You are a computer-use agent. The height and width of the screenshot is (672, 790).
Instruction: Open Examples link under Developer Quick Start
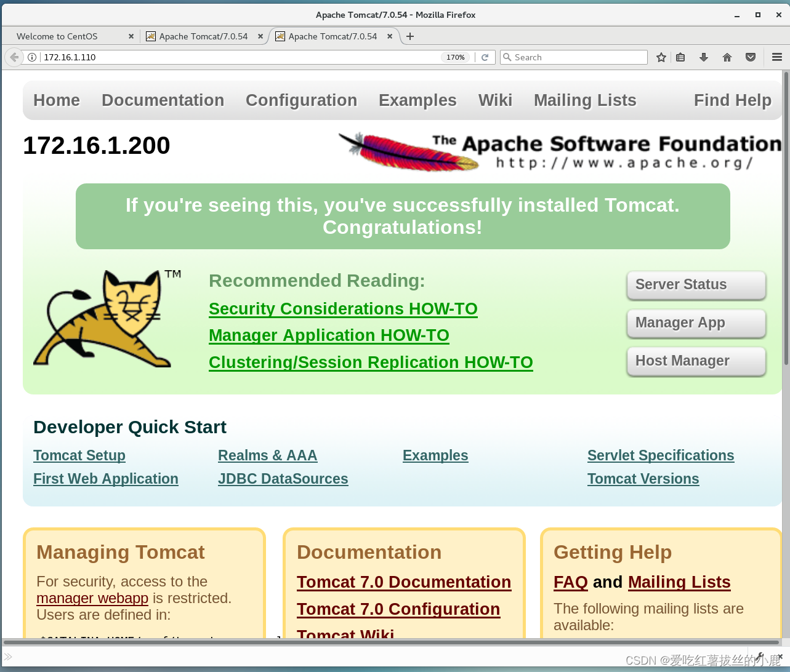click(x=435, y=455)
